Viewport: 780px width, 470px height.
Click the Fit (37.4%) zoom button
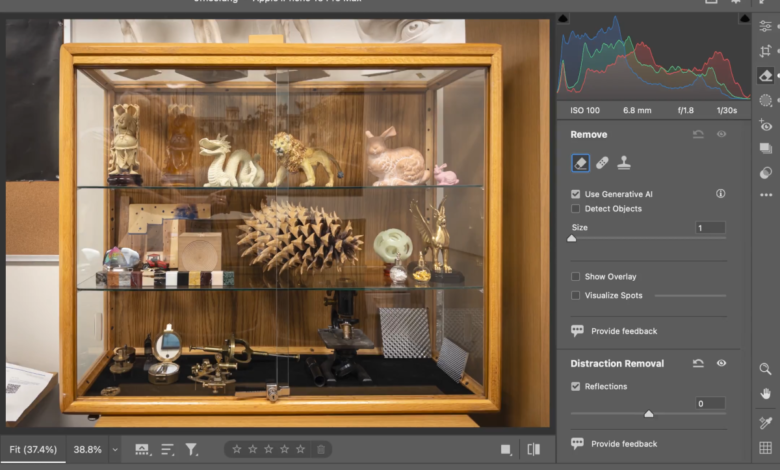tap(33, 450)
